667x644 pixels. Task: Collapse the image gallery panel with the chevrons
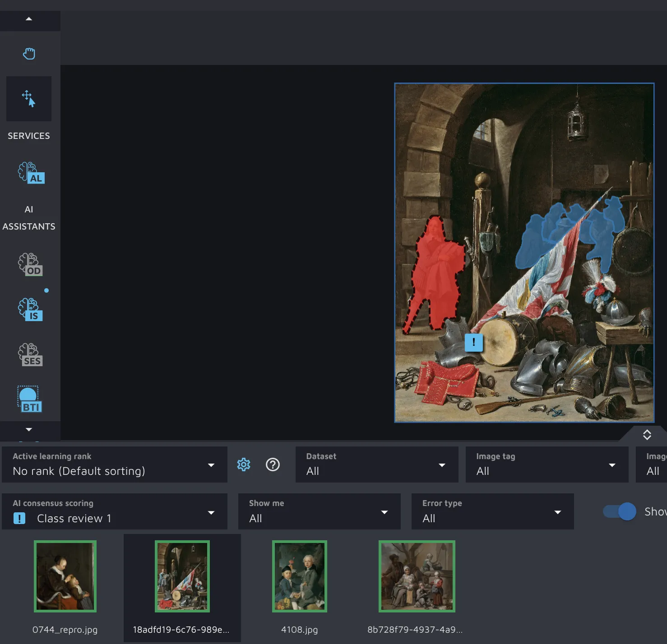647,435
